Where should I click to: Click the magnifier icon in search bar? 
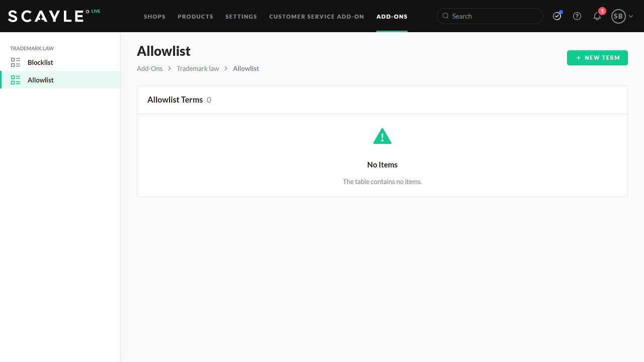445,16
